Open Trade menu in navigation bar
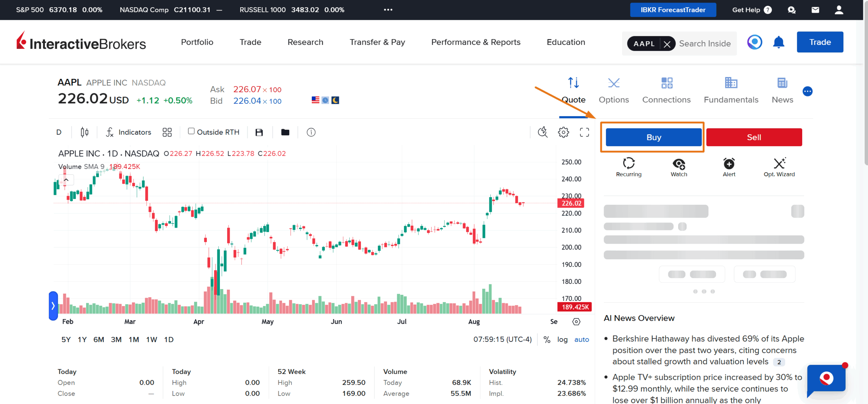 (x=250, y=42)
